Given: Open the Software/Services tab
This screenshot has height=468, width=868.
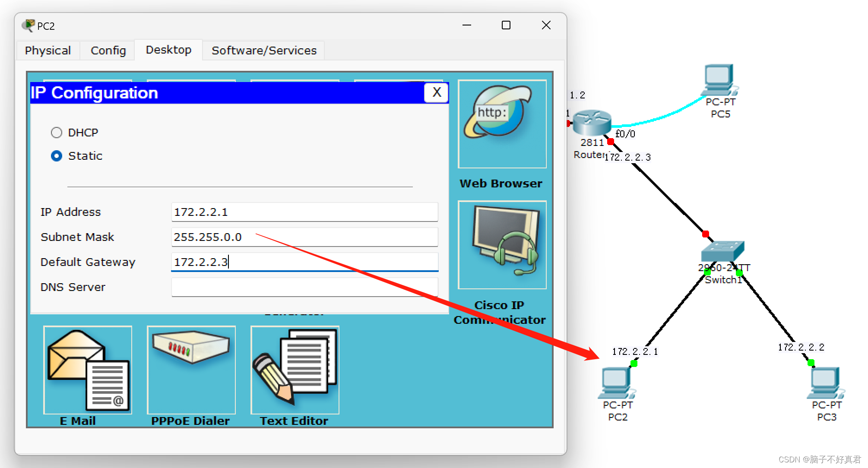Looking at the screenshot, I should [264, 51].
